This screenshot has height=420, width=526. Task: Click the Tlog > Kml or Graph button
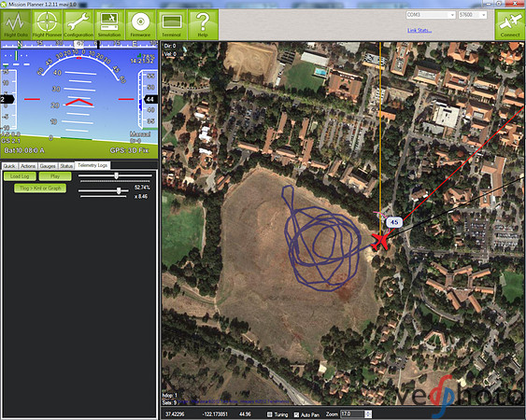tap(40, 188)
